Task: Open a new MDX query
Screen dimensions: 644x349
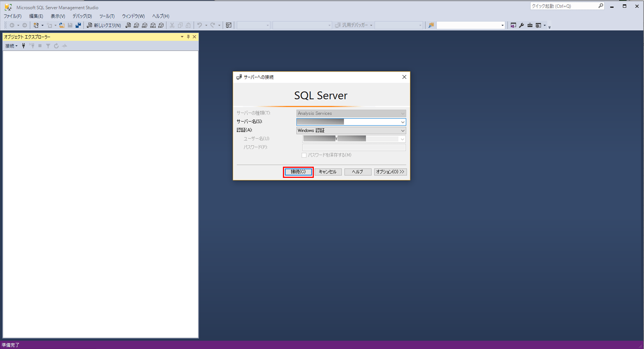Action: tap(136, 25)
